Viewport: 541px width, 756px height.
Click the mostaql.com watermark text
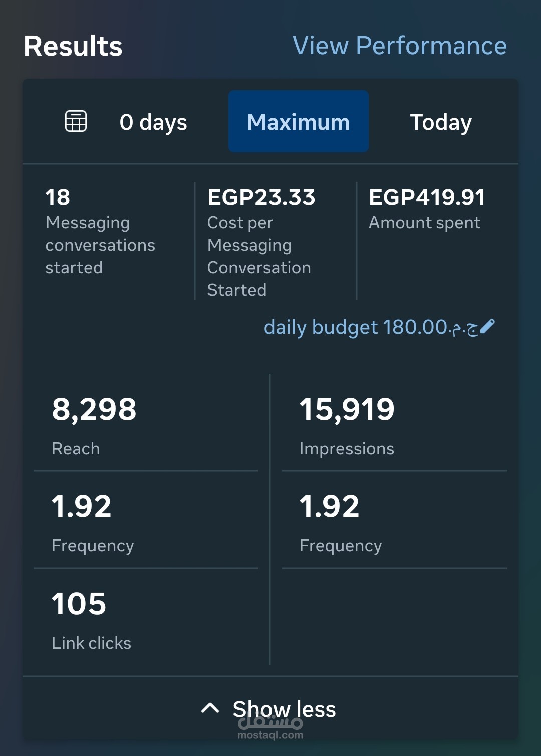coord(270,735)
